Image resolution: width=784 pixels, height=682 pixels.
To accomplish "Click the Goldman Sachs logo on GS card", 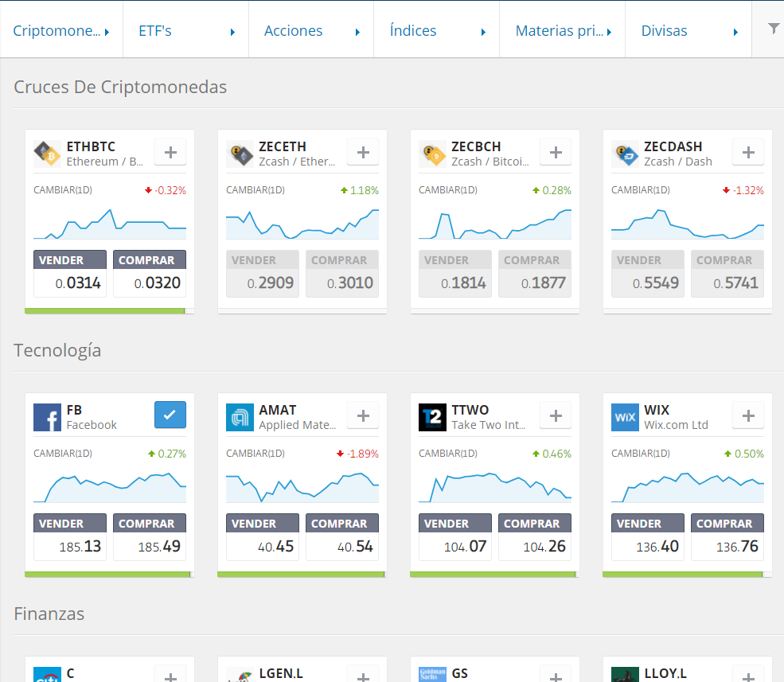I will pos(432,675).
